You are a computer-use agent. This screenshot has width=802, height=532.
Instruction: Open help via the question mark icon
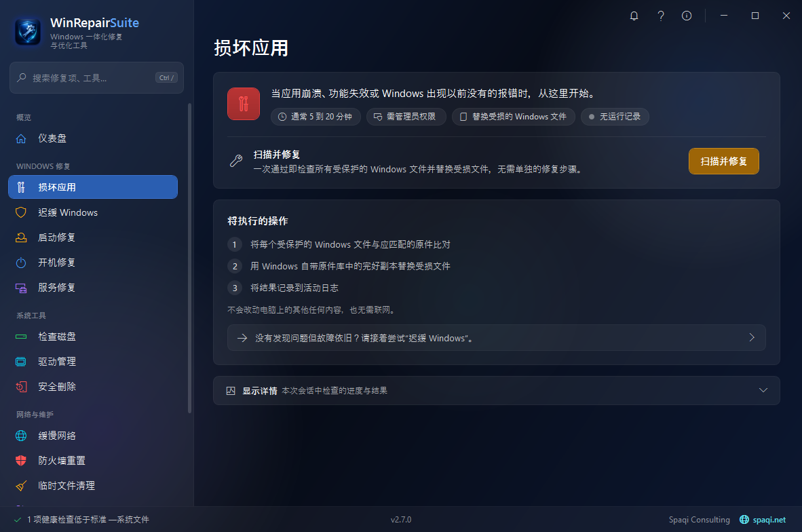point(660,16)
